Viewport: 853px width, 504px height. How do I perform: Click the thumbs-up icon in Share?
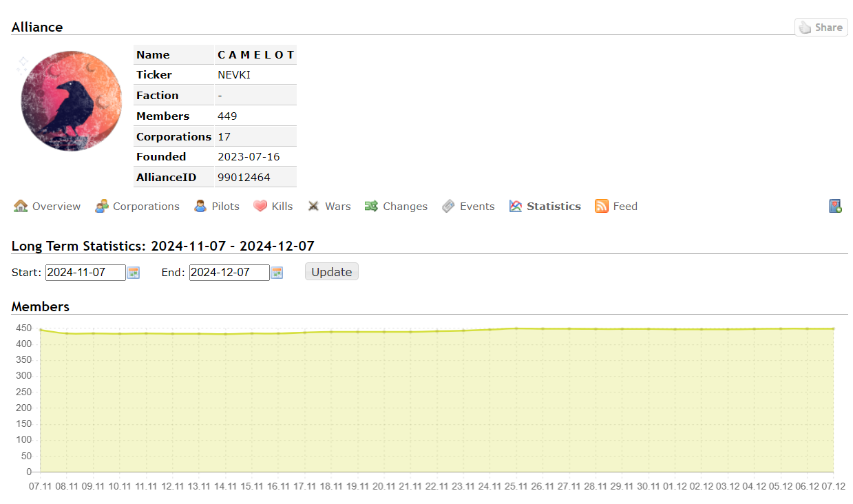pos(804,28)
